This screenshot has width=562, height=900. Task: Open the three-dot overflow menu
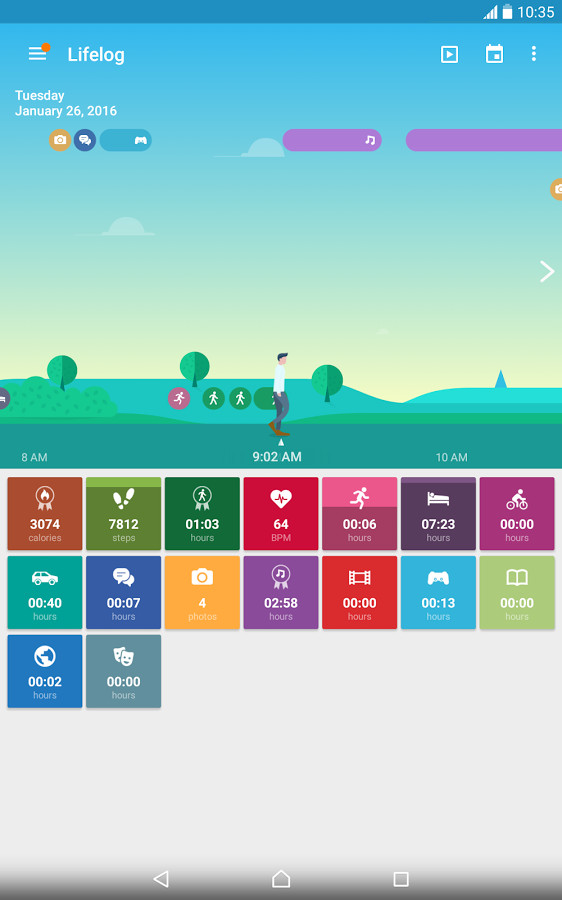534,54
